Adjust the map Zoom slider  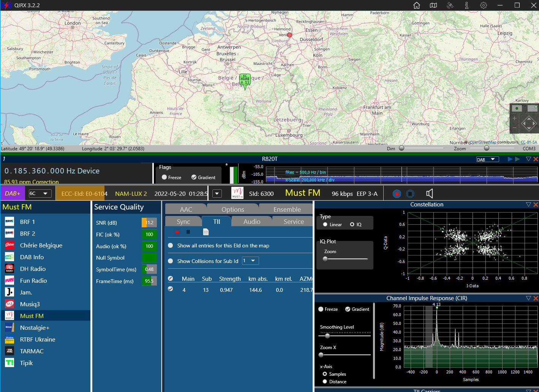[487, 148]
